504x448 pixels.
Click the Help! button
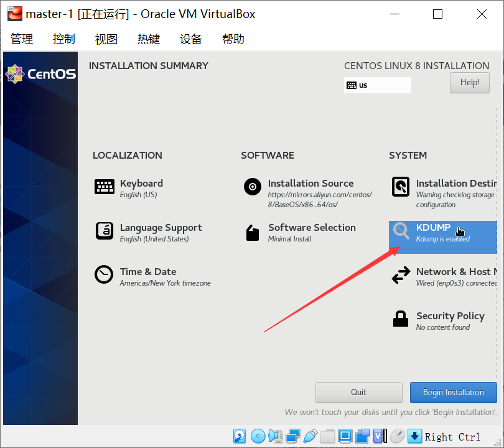(x=470, y=83)
